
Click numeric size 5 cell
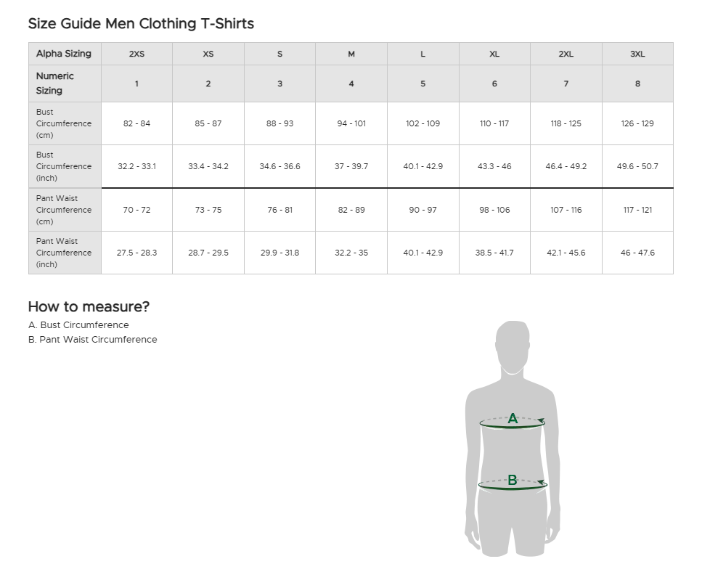(423, 84)
